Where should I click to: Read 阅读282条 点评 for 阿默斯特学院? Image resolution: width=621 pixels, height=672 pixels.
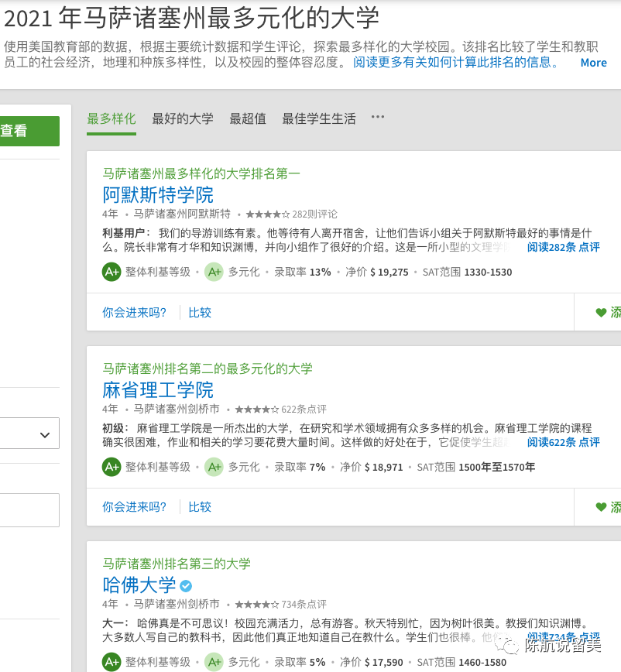pyautogui.click(x=563, y=247)
